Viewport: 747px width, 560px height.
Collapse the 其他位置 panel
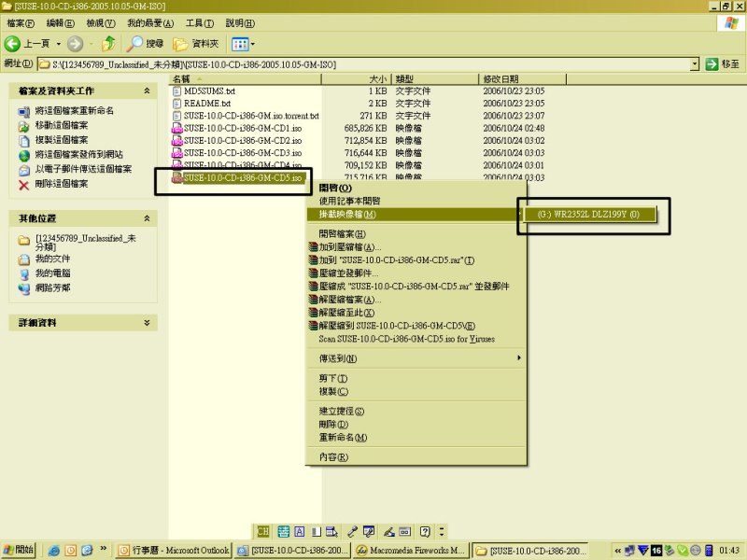[x=147, y=218]
